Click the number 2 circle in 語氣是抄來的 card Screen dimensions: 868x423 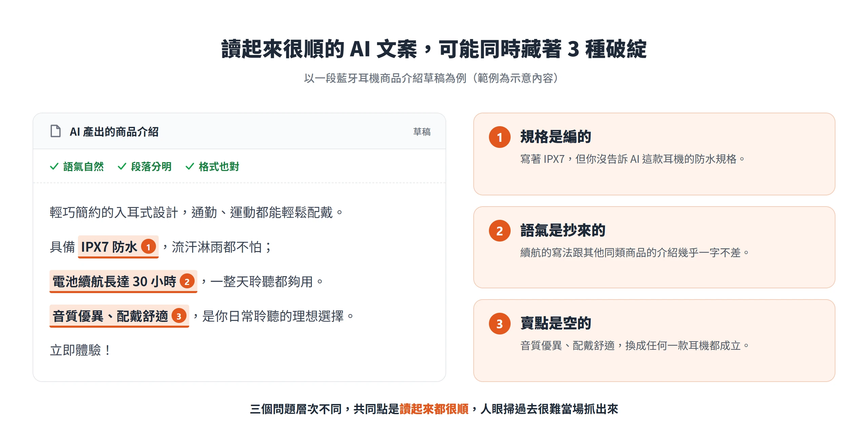point(499,231)
